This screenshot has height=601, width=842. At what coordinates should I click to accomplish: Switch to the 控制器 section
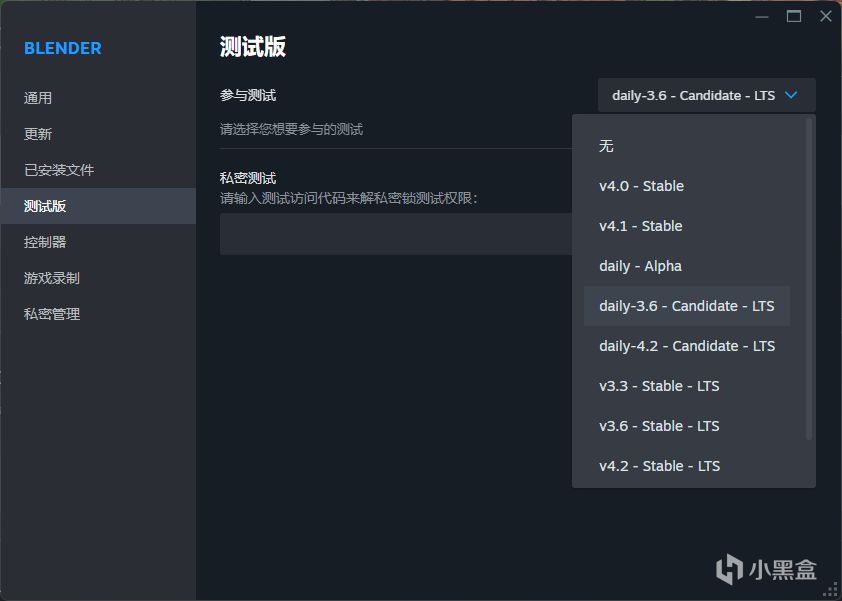point(46,242)
